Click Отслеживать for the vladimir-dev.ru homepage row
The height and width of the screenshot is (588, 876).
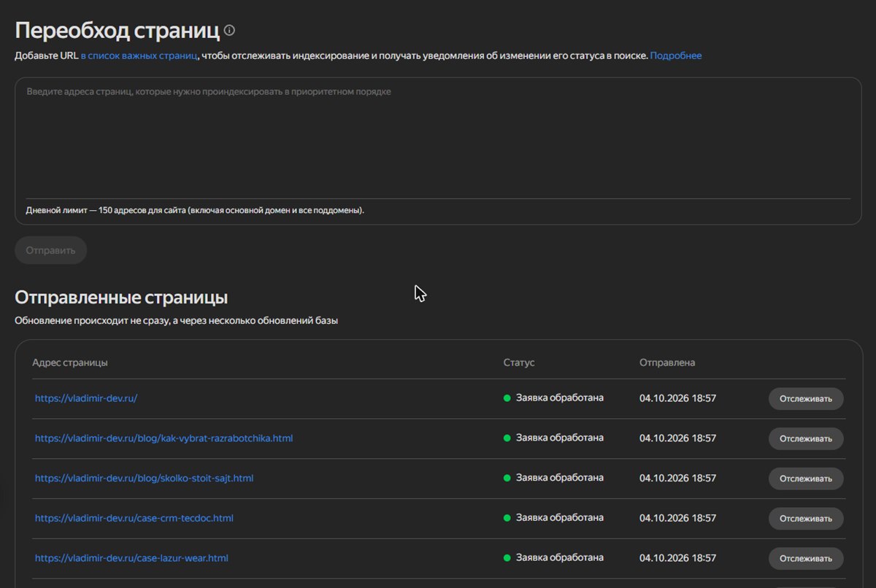pos(806,398)
